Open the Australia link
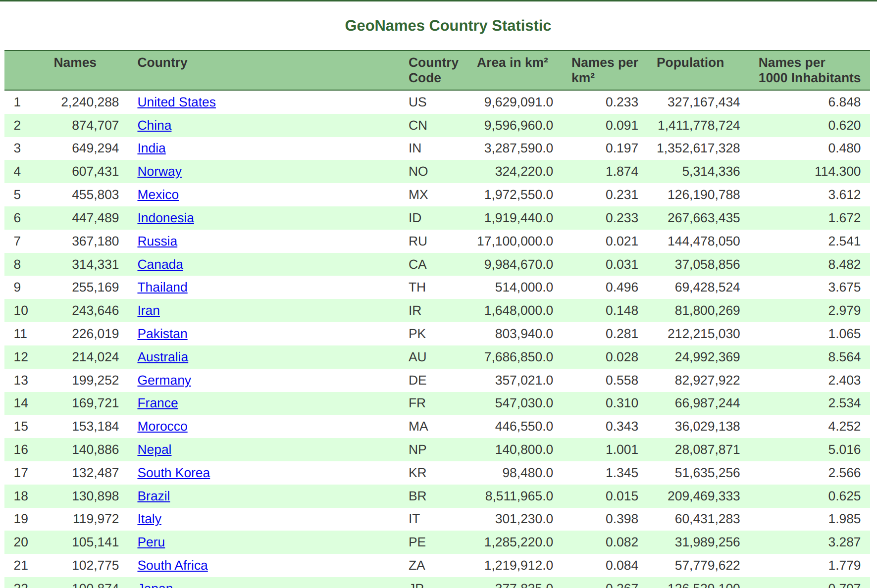 click(x=162, y=357)
